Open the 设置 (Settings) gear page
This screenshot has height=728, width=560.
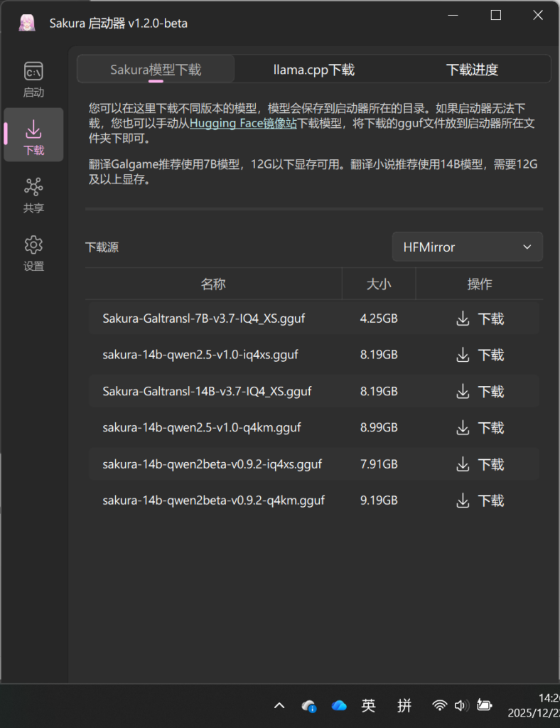pos(33,252)
